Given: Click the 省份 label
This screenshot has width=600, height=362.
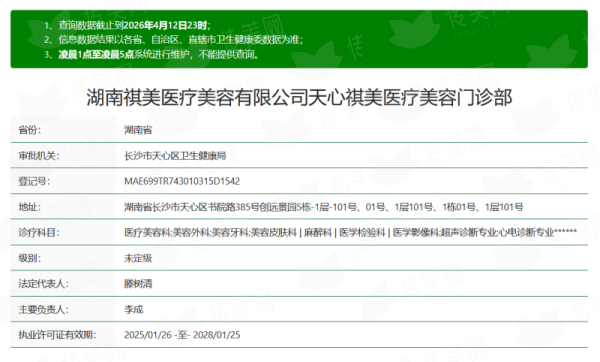Looking at the screenshot, I should pyautogui.click(x=29, y=130).
